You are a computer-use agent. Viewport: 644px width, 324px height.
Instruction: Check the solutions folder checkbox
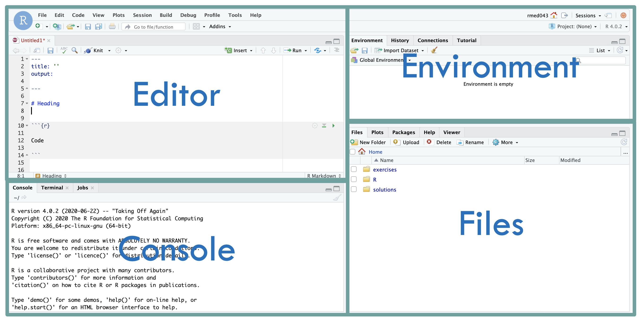tap(354, 189)
